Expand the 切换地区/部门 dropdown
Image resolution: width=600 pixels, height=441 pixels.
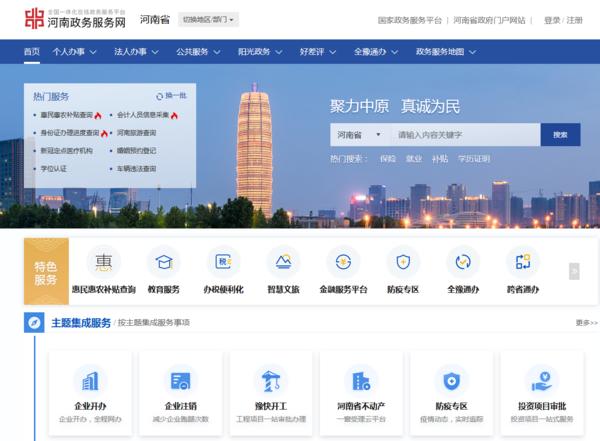coord(208,19)
